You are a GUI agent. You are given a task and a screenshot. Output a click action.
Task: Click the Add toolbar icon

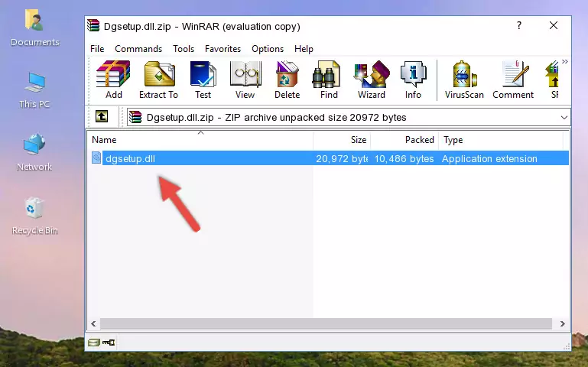113,80
